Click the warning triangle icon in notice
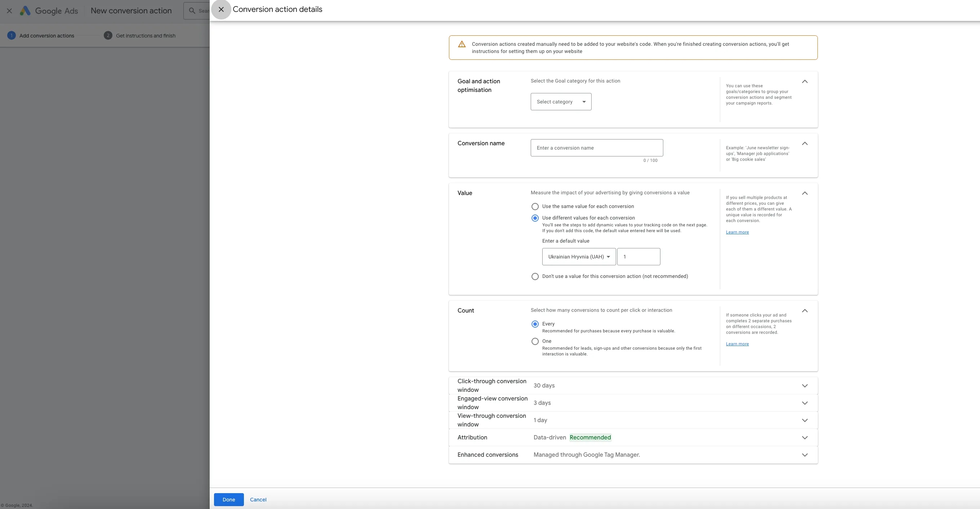980x509 pixels. coord(462,44)
